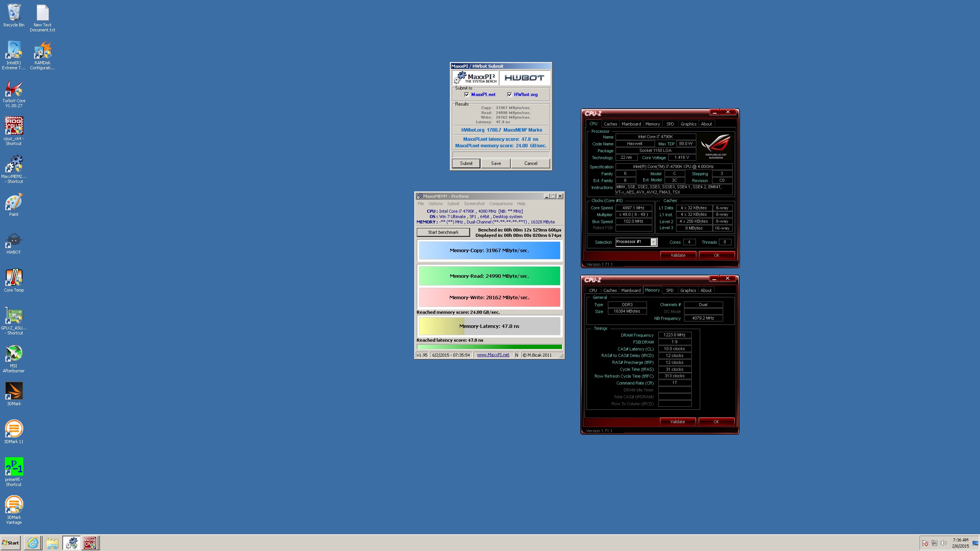The image size is (980, 551).
Task: Click empty input field in submit dialog
Action: click(501, 155)
